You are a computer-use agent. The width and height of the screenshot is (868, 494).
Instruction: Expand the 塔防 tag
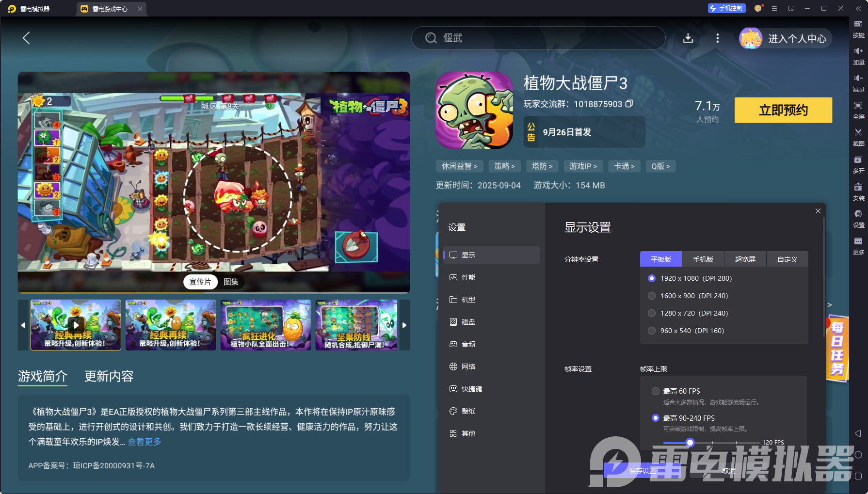point(542,166)
